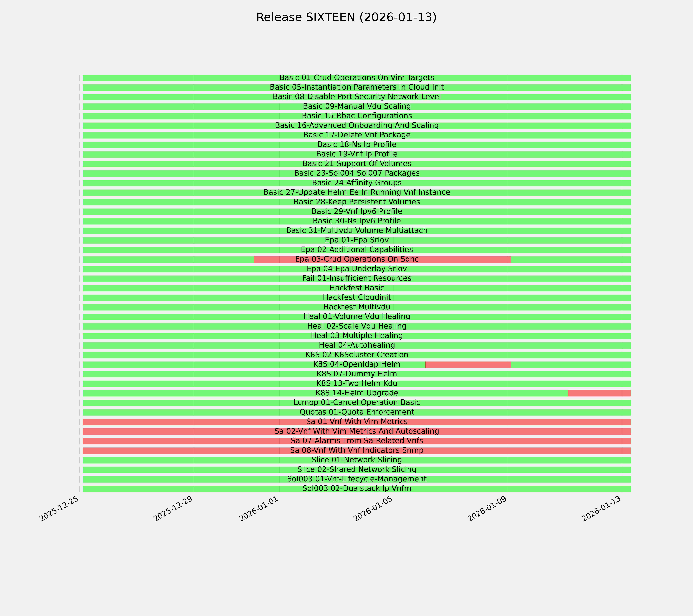Image resolution: width=693 pixels, height=616 pixels.
Task: Click the Sol003 02-Dualstack Ip Vnfm label
Action: pos(357,489)
